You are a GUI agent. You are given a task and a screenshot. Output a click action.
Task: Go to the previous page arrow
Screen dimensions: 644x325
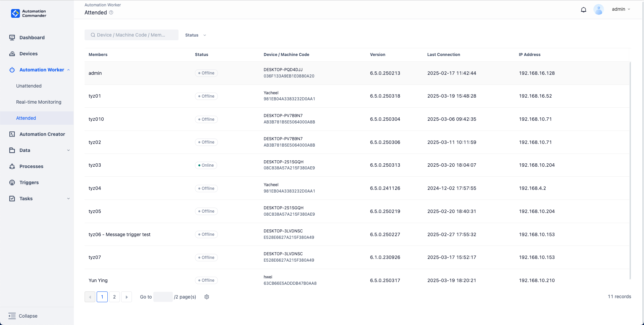90,297
